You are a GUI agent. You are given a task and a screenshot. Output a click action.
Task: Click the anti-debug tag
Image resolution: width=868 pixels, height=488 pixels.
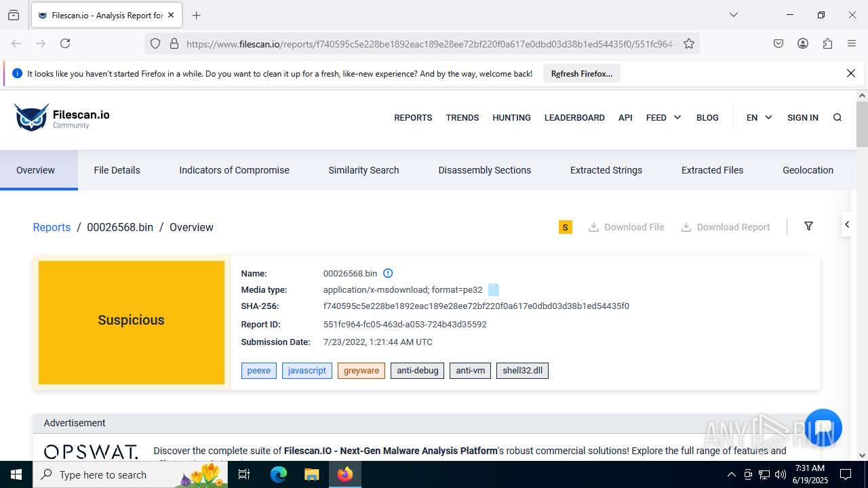pos(418,371)
